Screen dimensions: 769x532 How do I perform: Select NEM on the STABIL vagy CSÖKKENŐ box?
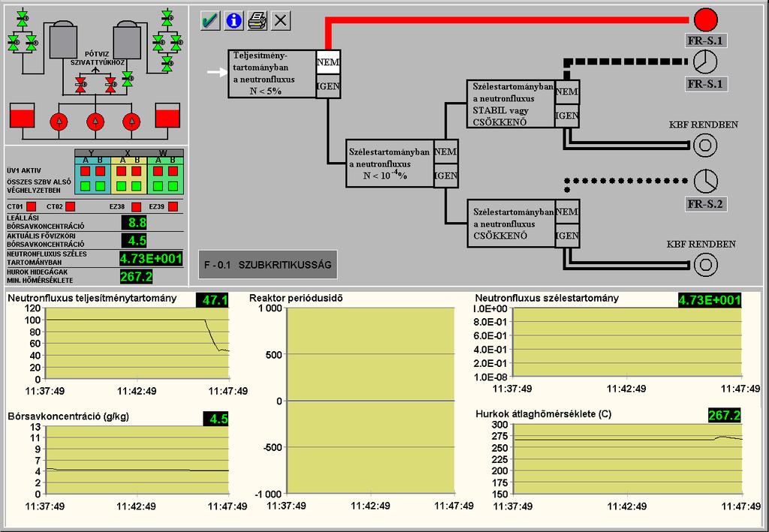coord(567,92)
